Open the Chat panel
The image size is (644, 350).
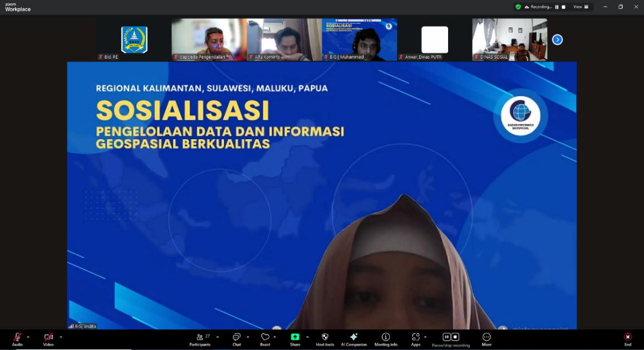(237, 337)
